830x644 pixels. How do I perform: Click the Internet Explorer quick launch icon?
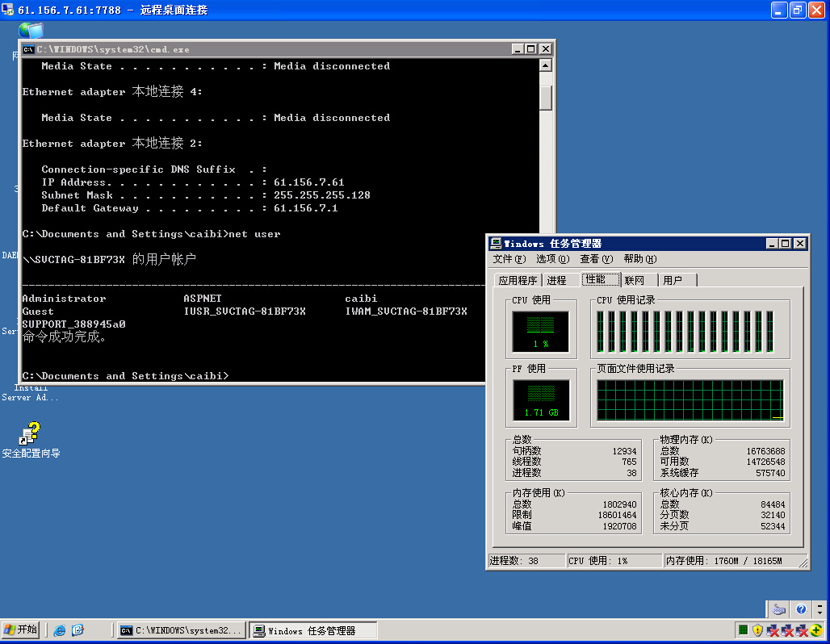coord(59,630)
